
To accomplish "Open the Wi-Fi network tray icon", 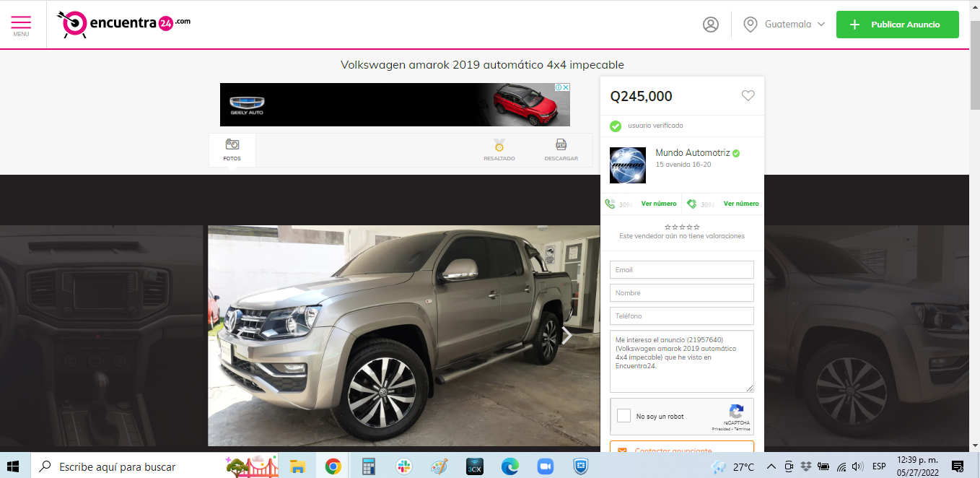I will click(x=841, y=466).
